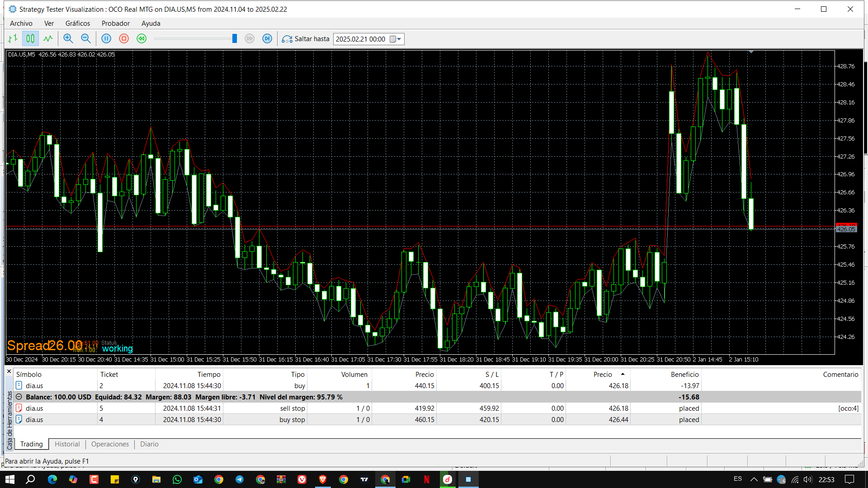Open File Explorer from the taskbar
868x488 pixels.
(156, 479)
